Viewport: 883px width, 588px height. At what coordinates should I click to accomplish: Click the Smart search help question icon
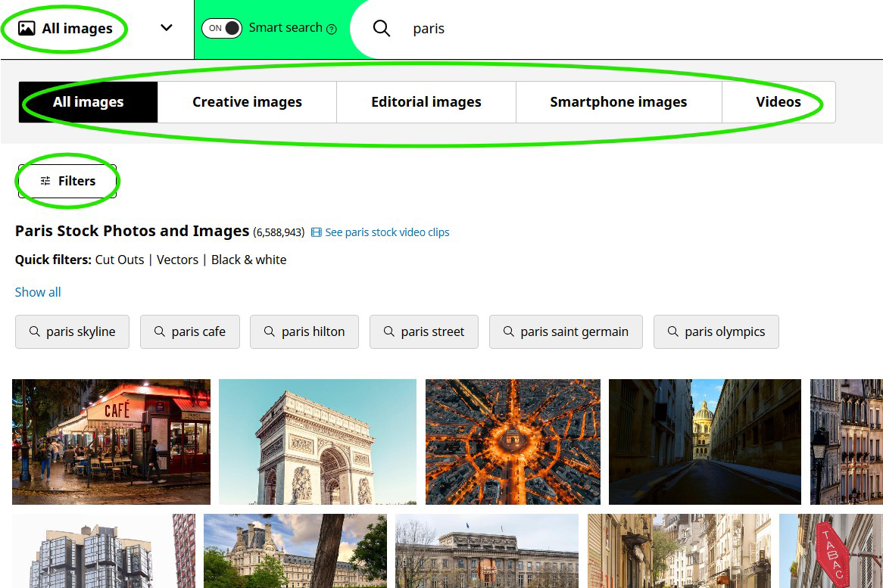tap(332, 30)
